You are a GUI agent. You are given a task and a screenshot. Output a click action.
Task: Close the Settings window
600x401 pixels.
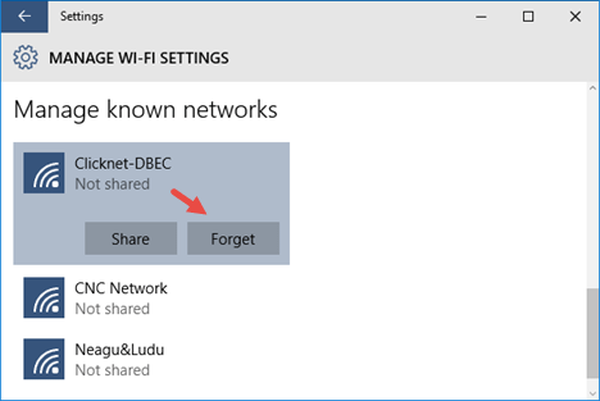tap(575, 16)
